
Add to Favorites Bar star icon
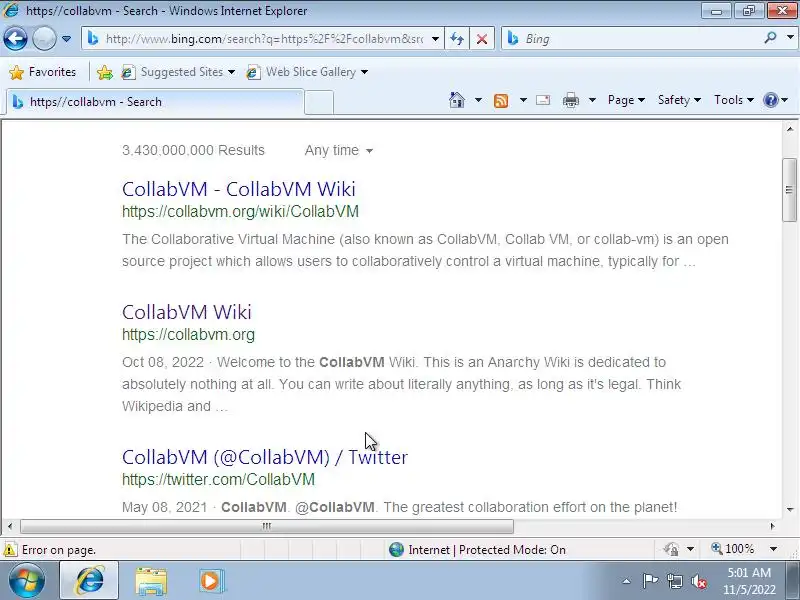105,72
